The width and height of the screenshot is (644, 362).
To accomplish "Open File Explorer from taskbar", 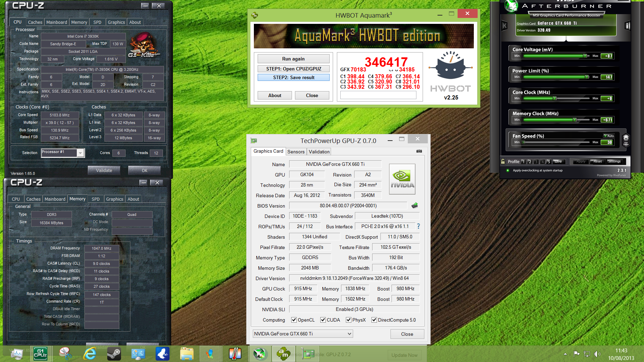I will [x=186, y=353].
